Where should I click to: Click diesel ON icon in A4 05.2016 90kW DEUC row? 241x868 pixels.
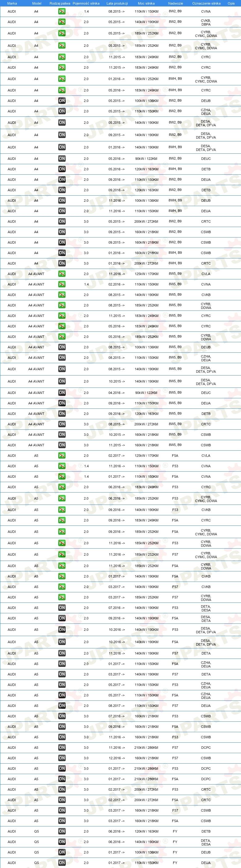62,159
